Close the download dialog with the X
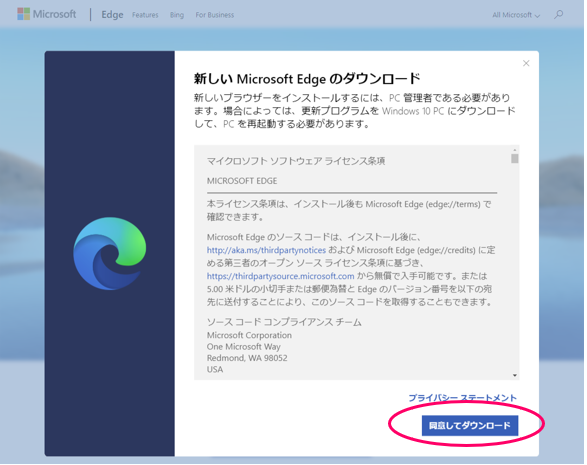 coord(526,63)
